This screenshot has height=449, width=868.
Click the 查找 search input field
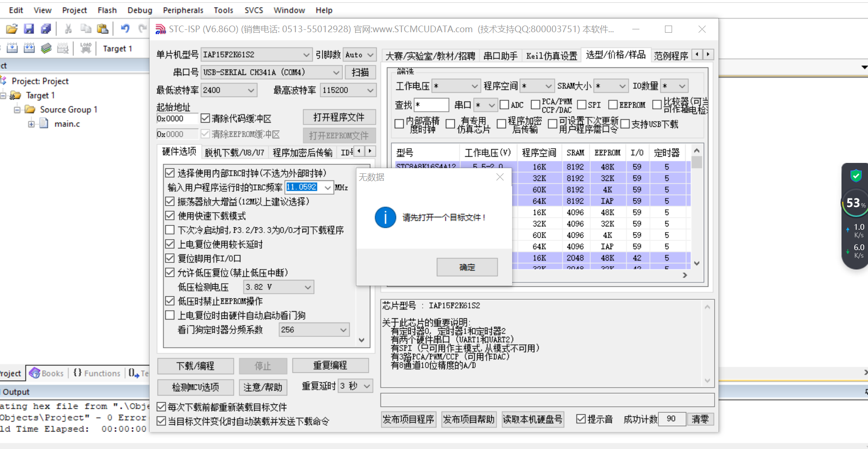pyautogui.click(x=431, y=105)
